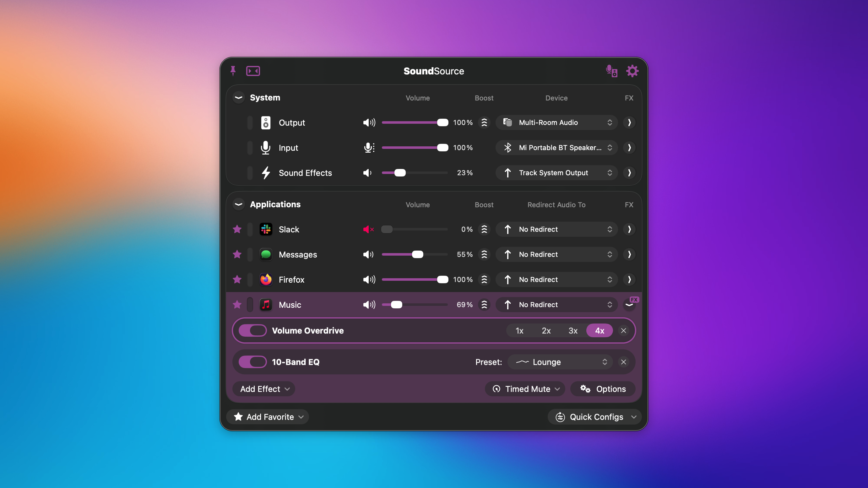Click the Sound Effects lightning bolt icon
Image resolution: width=868 pixels, height=488 pixels.
266,172
